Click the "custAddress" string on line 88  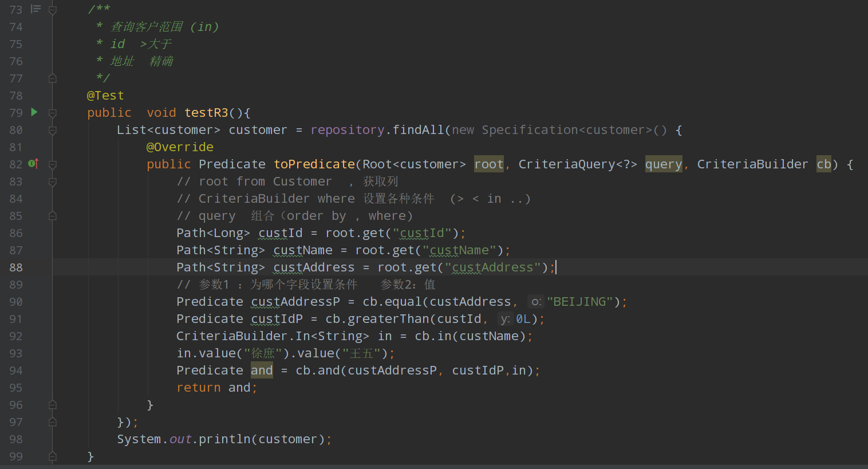tap(493, 267)
